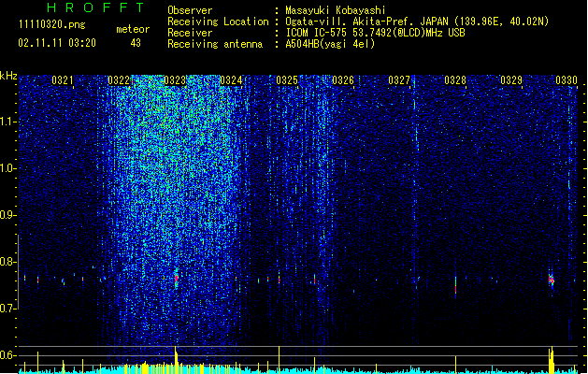
Task: Click the antenna A504HB(yagi 4el) text
Action: pos(330,44)
